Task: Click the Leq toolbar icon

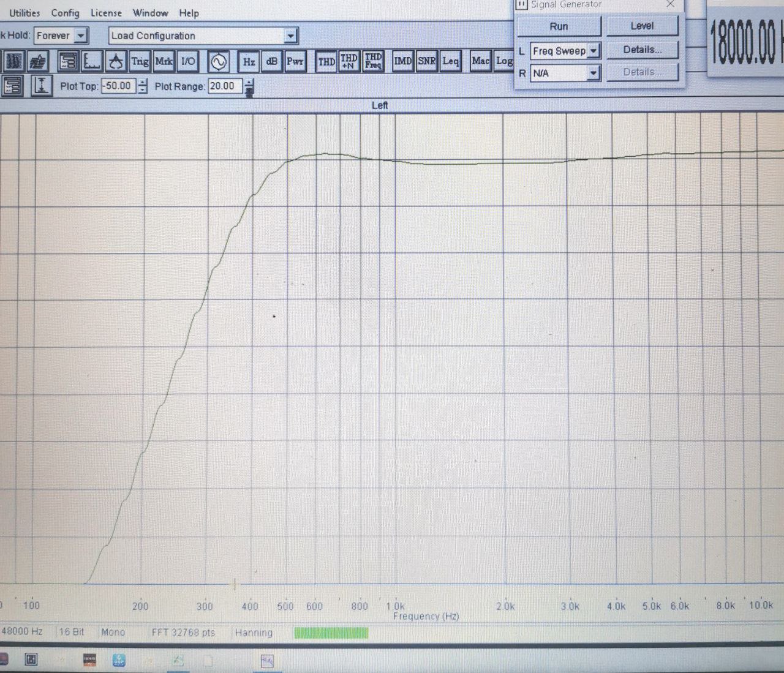Action: [x=451, y=61]
